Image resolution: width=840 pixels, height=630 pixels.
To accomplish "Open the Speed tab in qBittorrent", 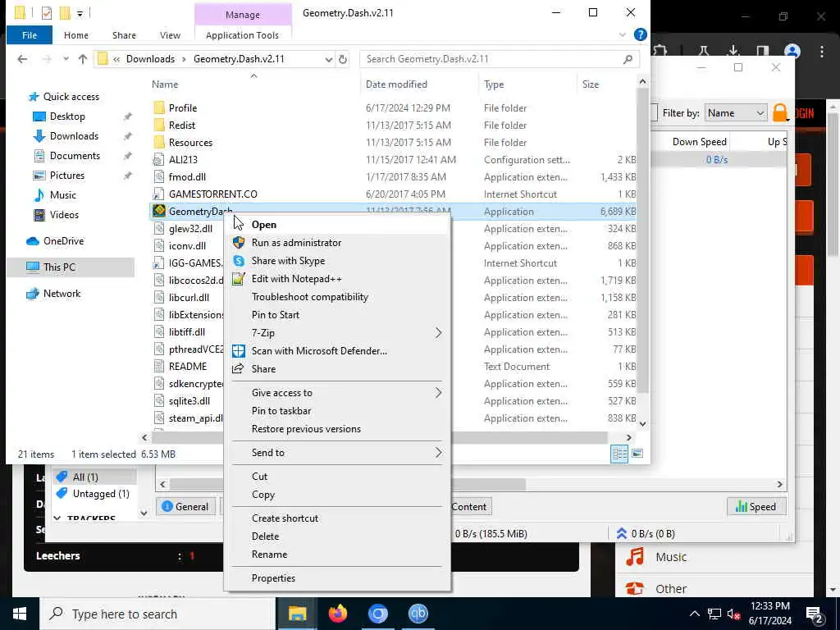I will click(756, 507).
